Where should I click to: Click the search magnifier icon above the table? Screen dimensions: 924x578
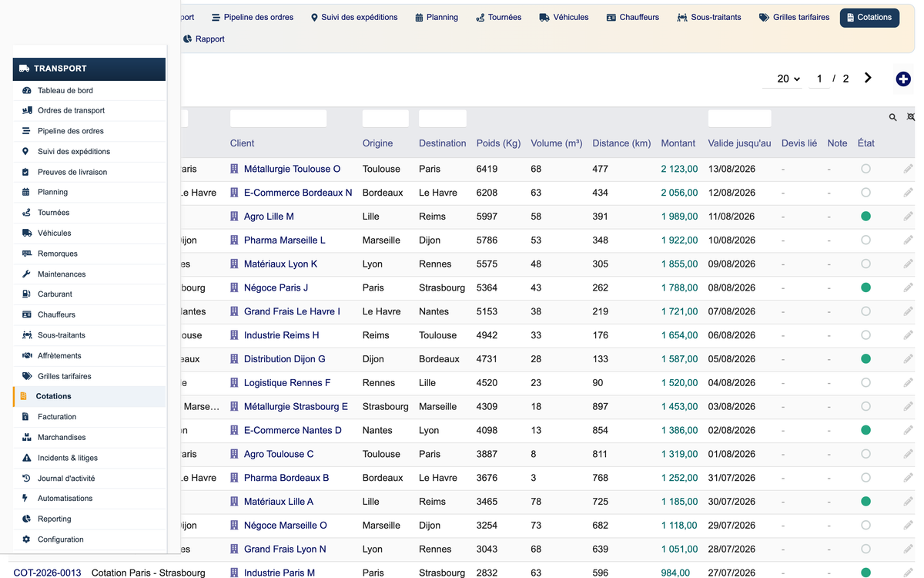click(893, 118)
